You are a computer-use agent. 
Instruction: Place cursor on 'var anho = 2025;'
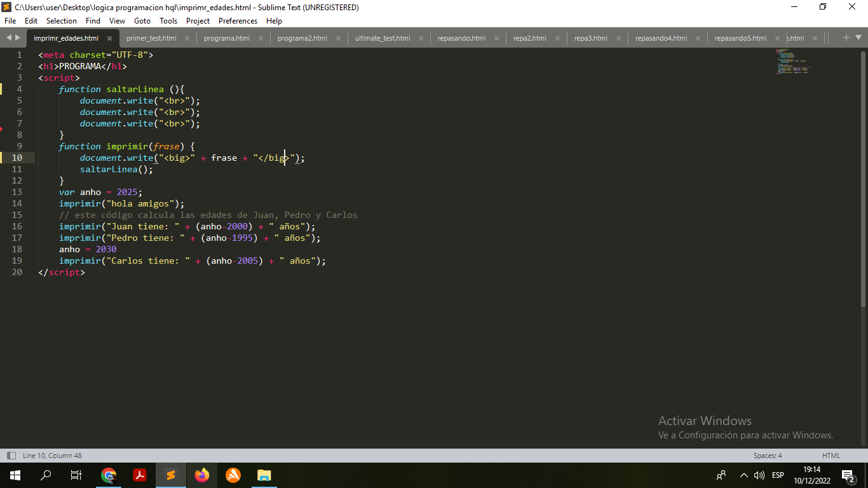pyautogui.click(x=101, y=192)
